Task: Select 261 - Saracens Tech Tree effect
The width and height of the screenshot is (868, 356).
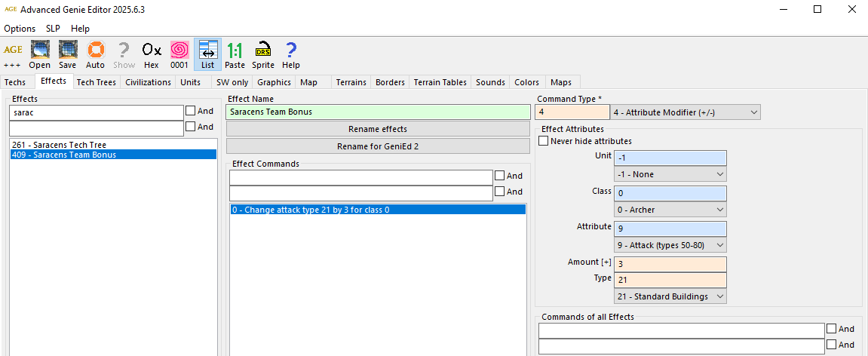Action: pyautogui.click(x=113, y=145)
